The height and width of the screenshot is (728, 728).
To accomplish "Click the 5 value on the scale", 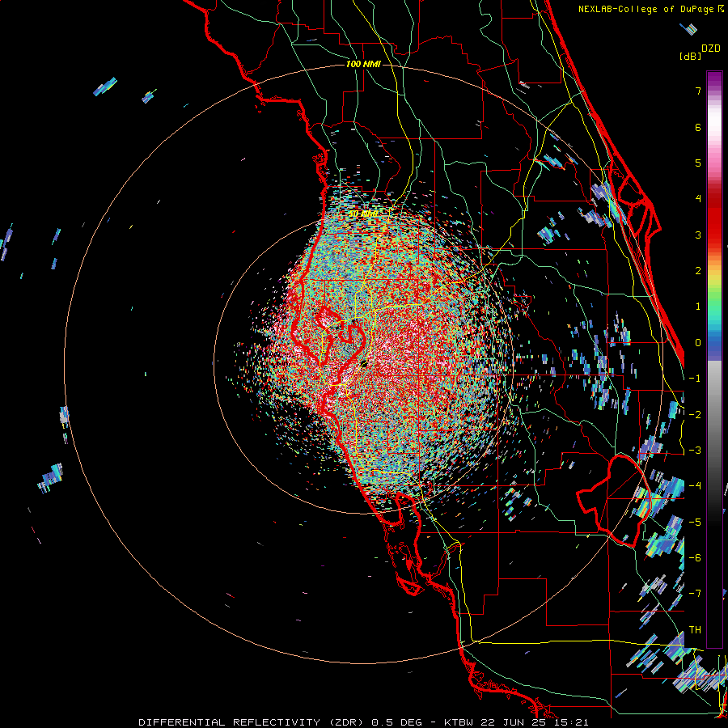I will (x=698, y=163).
